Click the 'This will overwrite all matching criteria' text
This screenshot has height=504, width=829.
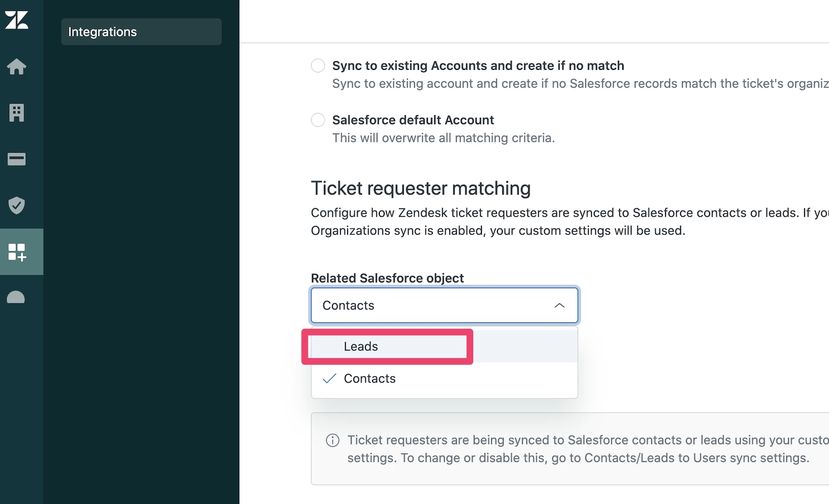[443, 138]
